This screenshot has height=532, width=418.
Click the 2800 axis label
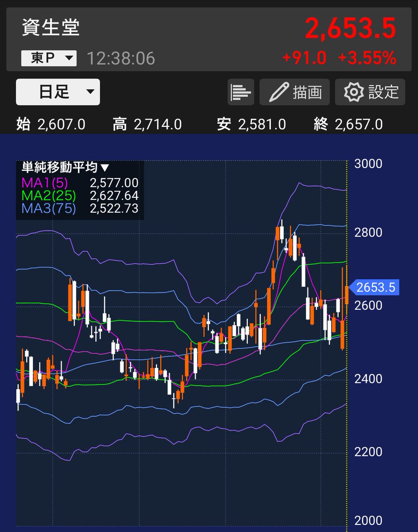click(368, 233)
